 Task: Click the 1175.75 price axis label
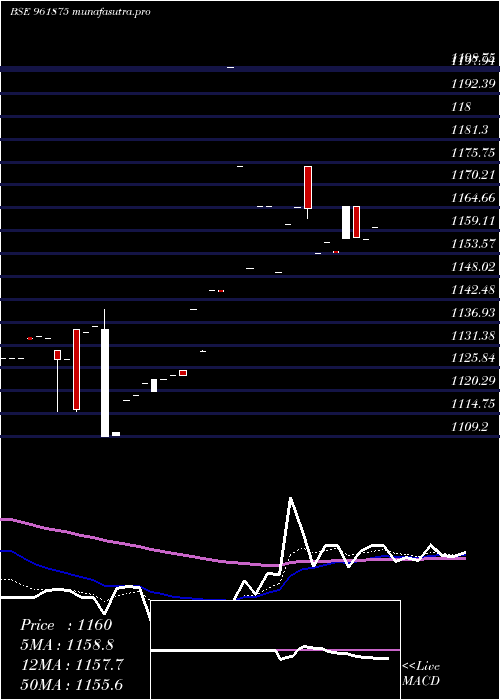coord(473,152)
